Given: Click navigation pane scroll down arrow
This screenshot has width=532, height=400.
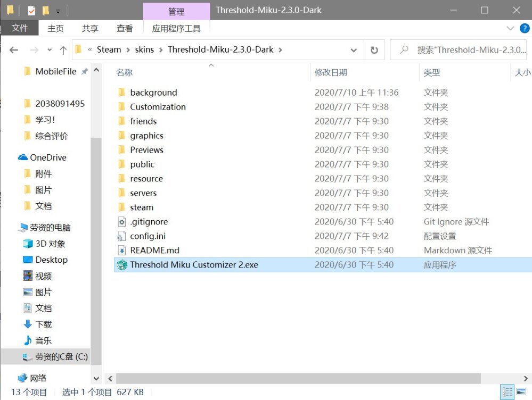Looking at the screenshot, I should 96,379.
